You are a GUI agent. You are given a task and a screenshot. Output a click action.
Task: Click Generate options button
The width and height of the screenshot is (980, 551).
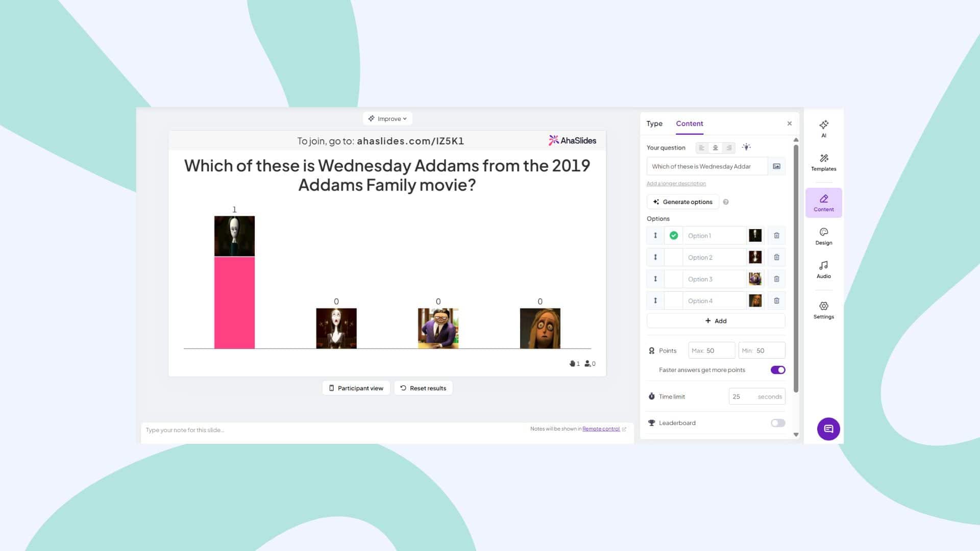pyautogui.click(x=682, y=202)
